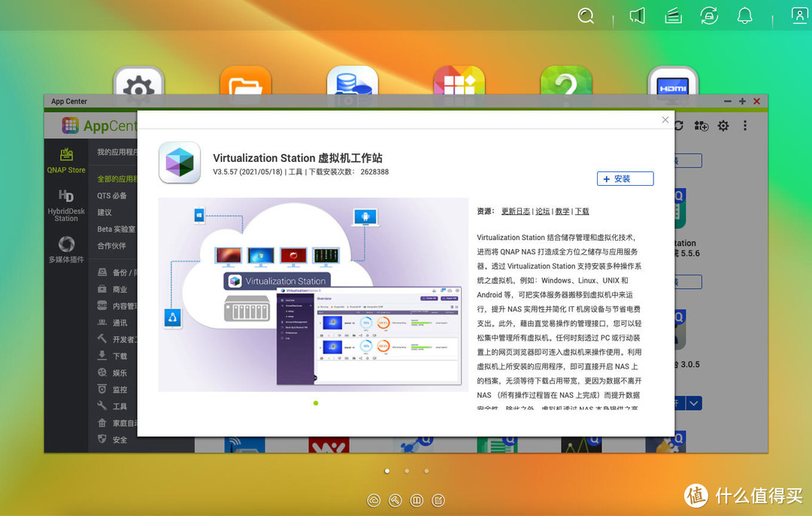
Task: Select Beta 实验室 category
Action: pyautogui.click(x=116, y=229)
